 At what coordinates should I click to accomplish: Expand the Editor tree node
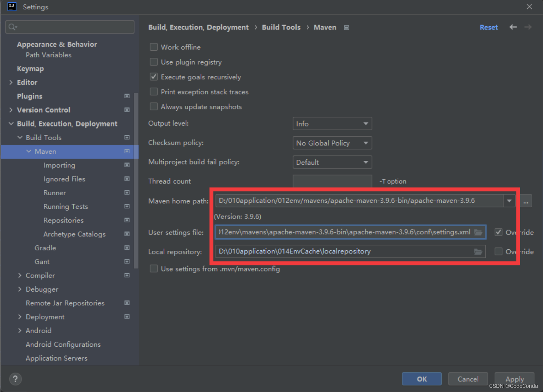coord(11,82)
